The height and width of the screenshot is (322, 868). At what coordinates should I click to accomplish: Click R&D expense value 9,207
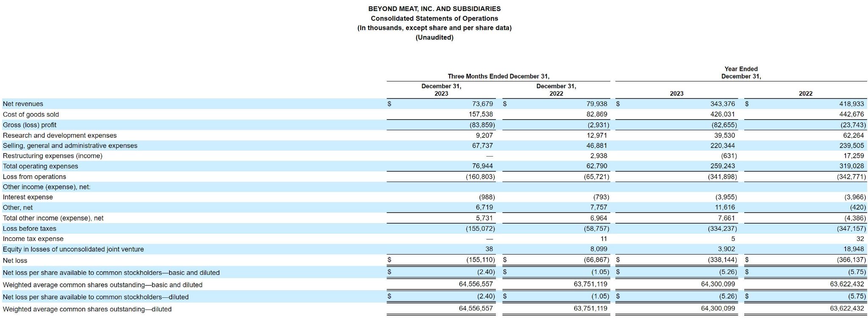click(484, 135)
